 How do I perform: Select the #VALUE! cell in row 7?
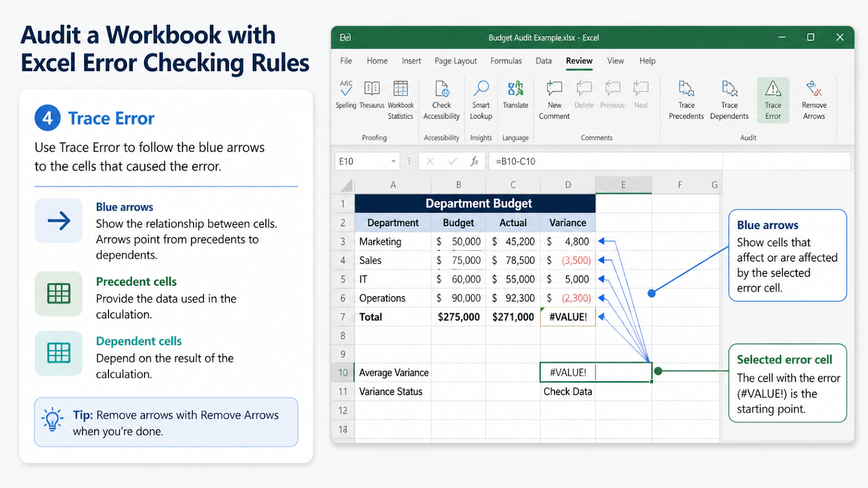pyautogui.click(x=568, y=317)
